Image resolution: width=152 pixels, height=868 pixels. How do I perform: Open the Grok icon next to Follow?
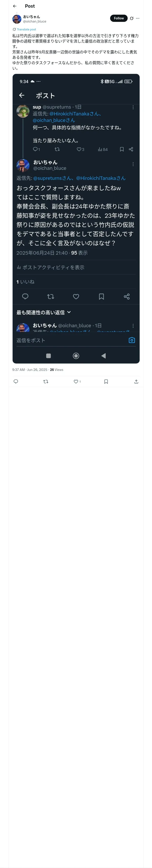tap(132, 18)
